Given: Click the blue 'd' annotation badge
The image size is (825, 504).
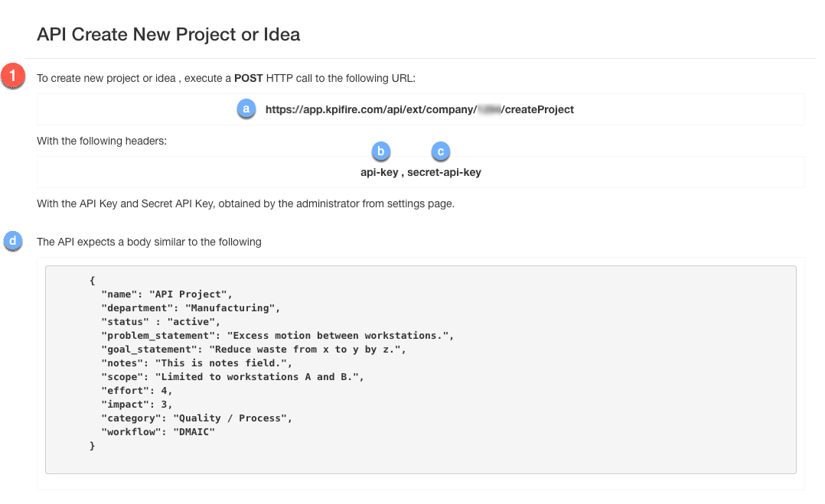Looking at the screenshot, I should click(x=13, y=241).
